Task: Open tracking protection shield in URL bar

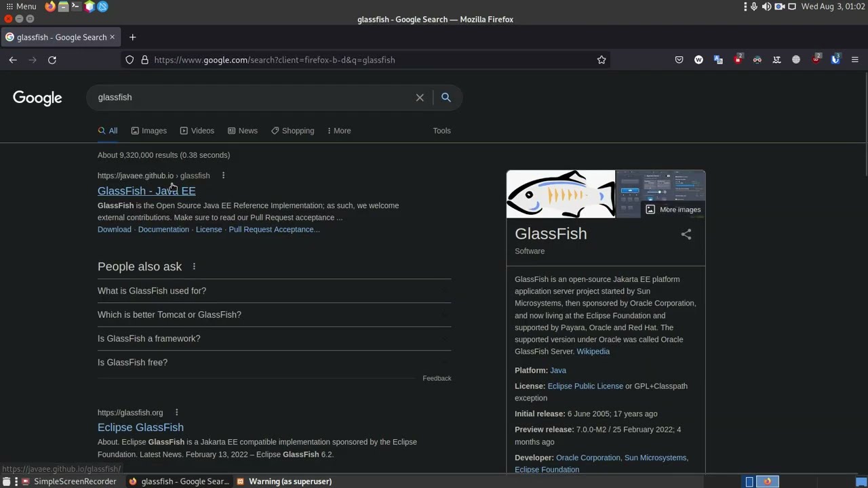Action: [130, 60]
